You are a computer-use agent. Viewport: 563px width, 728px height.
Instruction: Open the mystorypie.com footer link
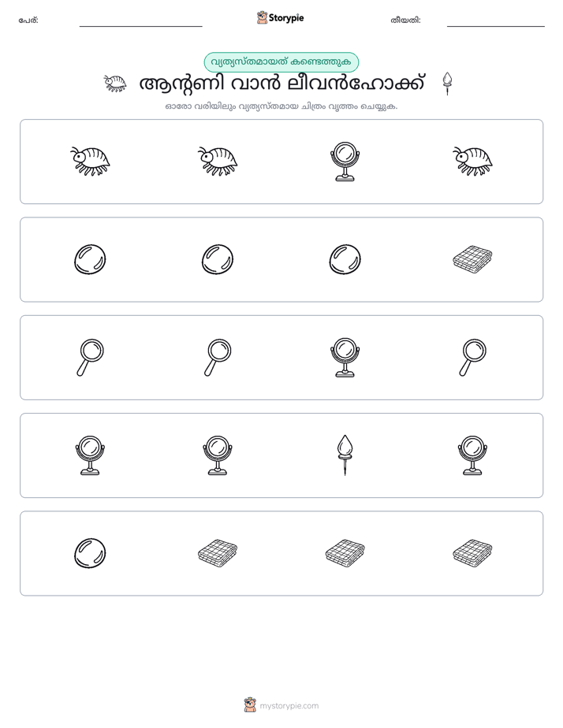tap(289, 706)
